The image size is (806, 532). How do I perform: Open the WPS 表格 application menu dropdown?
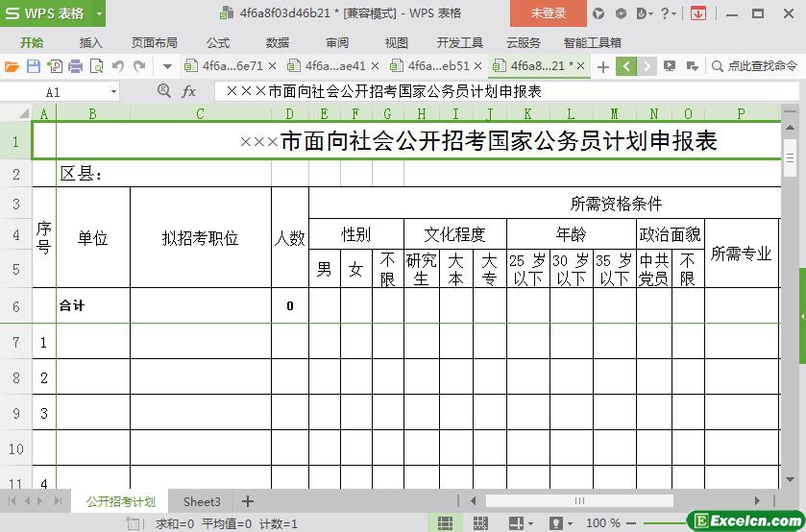point(99,13)
